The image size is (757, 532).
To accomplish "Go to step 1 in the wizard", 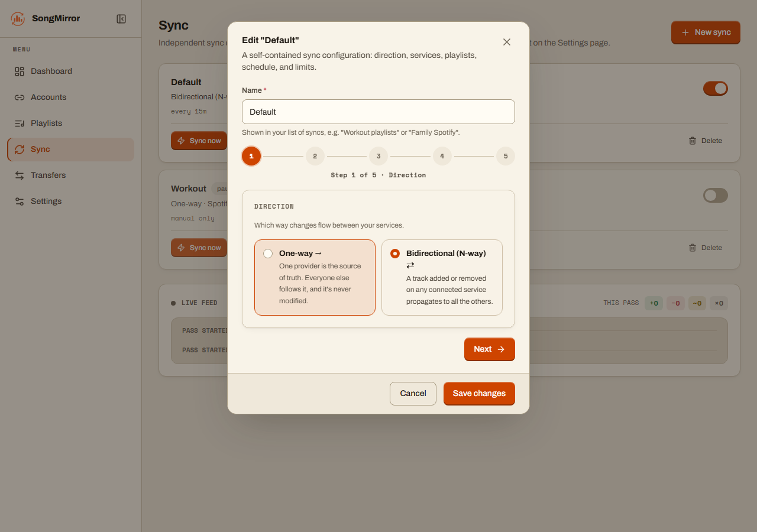I will click(251, 156).
